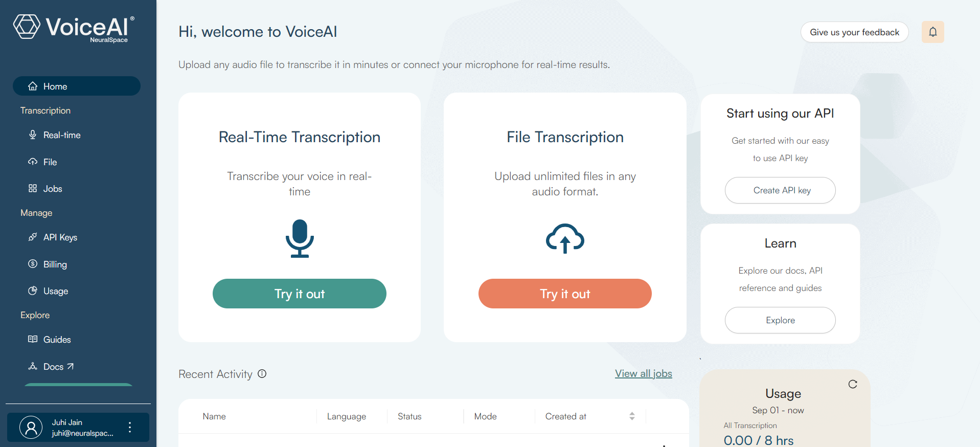Image resolution: width=980 pixels, height=447 pixels.
Task: Click the VoiceAI logo
Action: pyautogui.click(x=74, y=28)
